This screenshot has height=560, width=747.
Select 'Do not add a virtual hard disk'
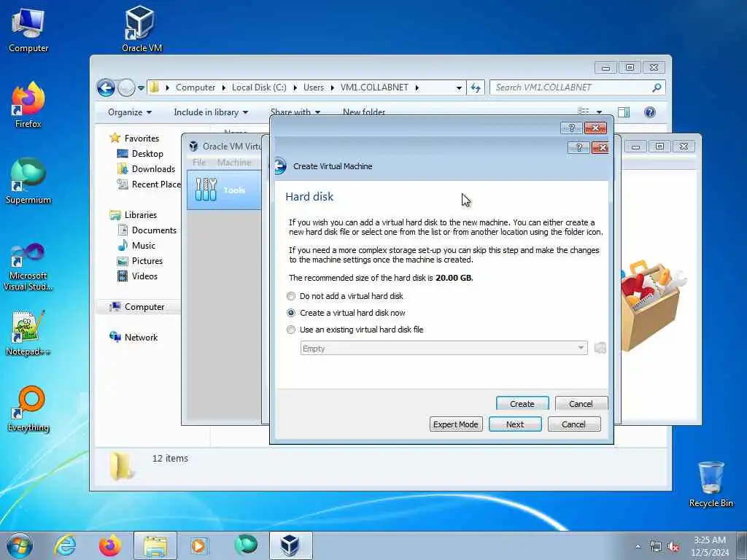tap(290, 296)
